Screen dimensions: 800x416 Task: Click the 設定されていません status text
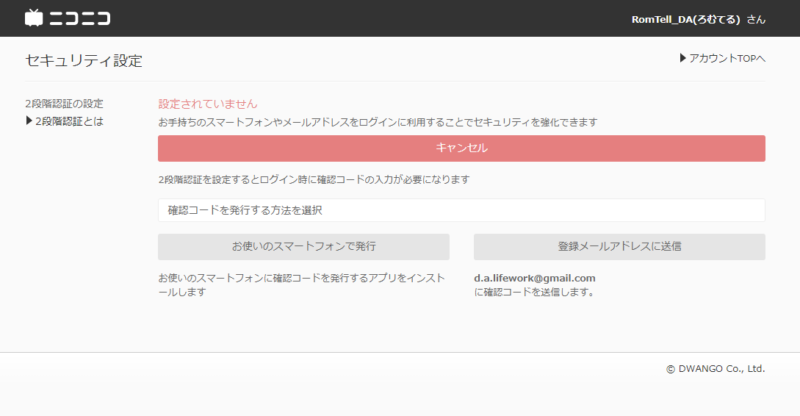click(x=208, y=103)
